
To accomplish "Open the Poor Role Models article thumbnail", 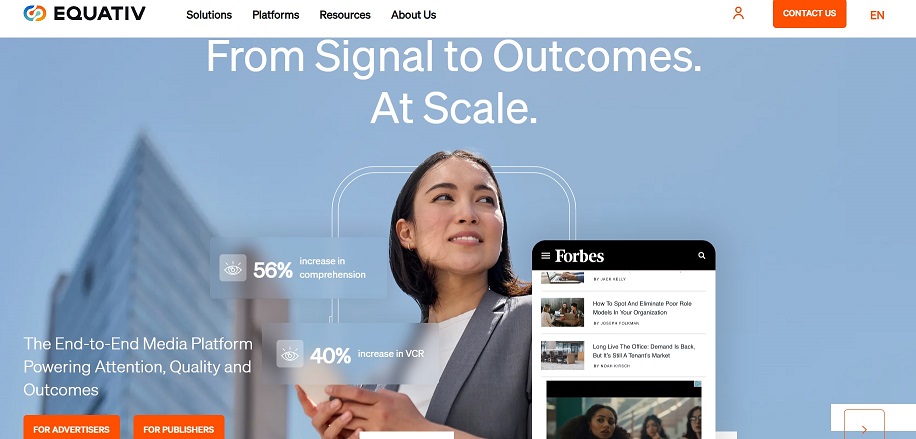I will (562, 312).
